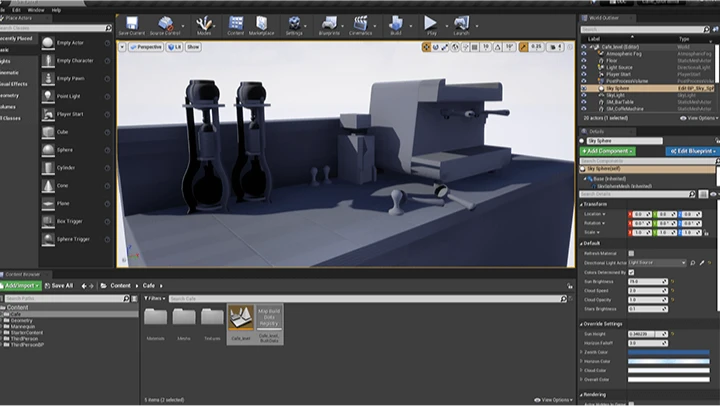Click the eyedropper pick-actor icon by Light Source

point(702,263)
